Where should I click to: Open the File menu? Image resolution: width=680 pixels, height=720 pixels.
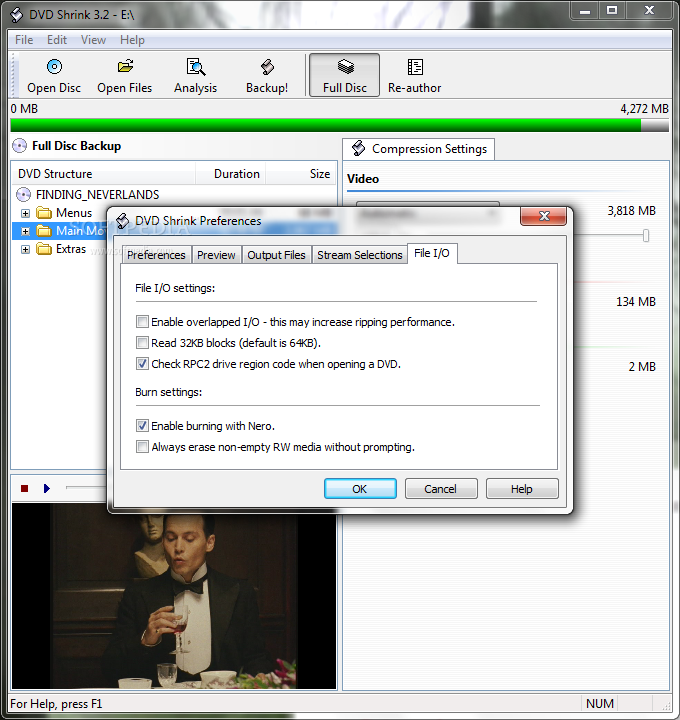[x=24, y=40]
